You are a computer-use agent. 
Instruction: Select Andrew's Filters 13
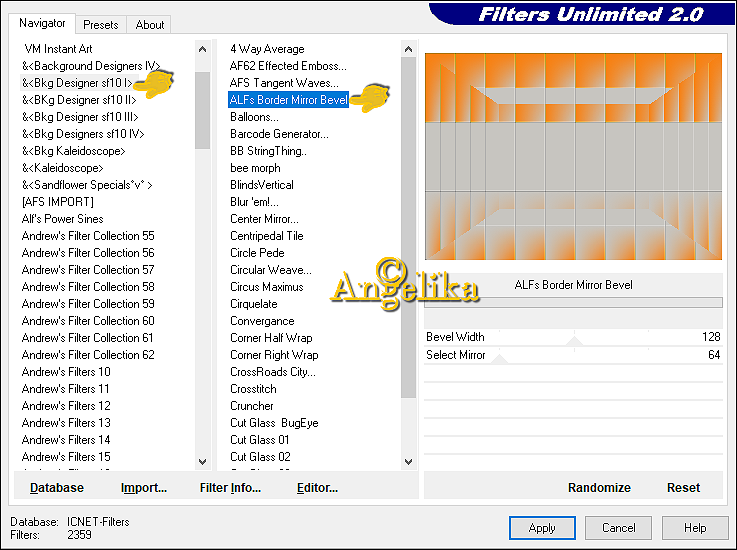click(66, 423)
